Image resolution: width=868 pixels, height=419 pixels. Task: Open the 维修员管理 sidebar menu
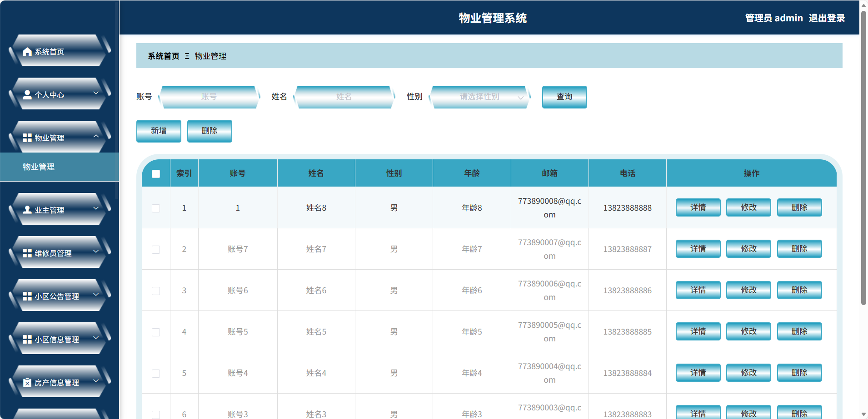point(60,252)
